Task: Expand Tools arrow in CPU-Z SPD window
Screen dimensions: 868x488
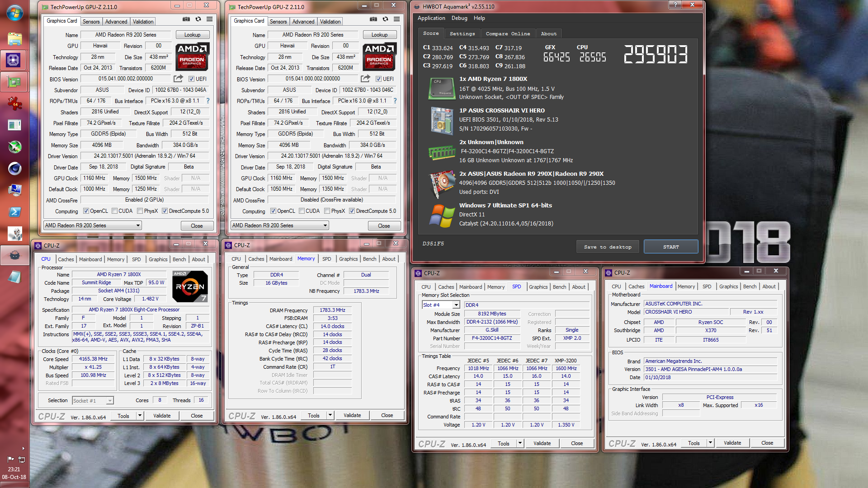Action: coord(520,443)
